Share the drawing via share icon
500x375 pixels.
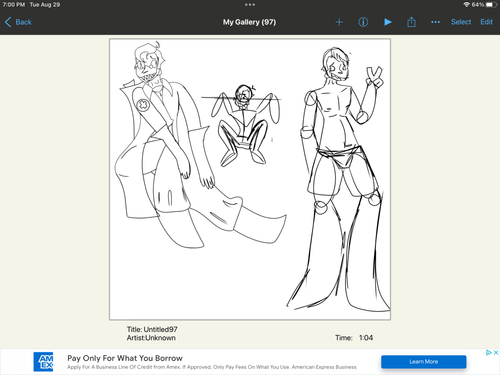click(411, 22)
